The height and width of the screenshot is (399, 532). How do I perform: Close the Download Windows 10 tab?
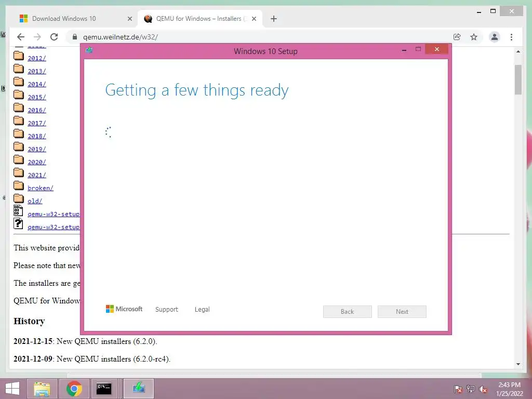pyautogui.click(x=129, y=19)
